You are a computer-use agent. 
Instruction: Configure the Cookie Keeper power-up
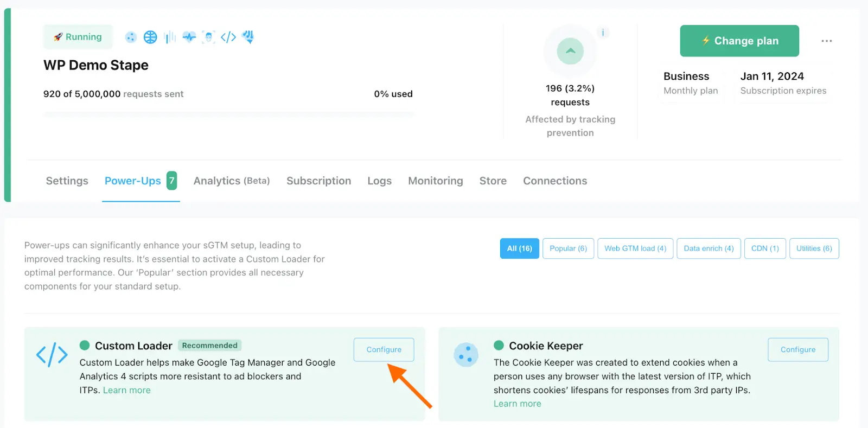click(798, 350)
